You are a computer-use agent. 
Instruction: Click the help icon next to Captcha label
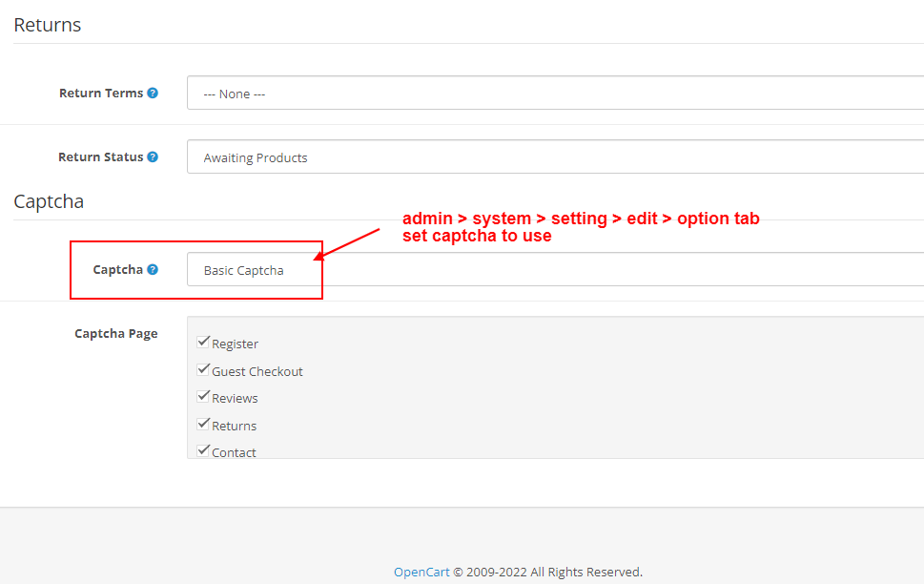153,270
